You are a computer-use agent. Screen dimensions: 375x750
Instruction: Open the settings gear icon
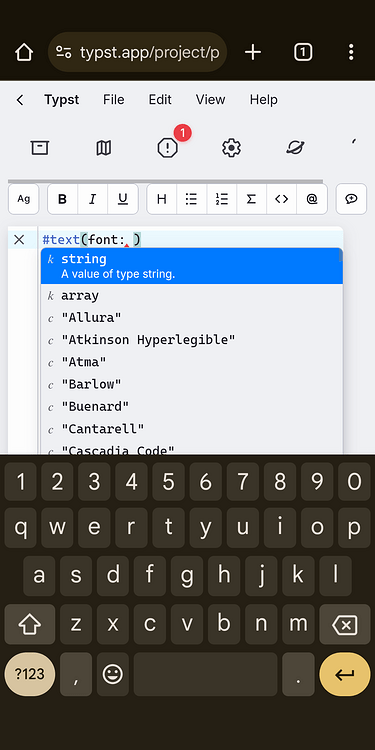231,148
